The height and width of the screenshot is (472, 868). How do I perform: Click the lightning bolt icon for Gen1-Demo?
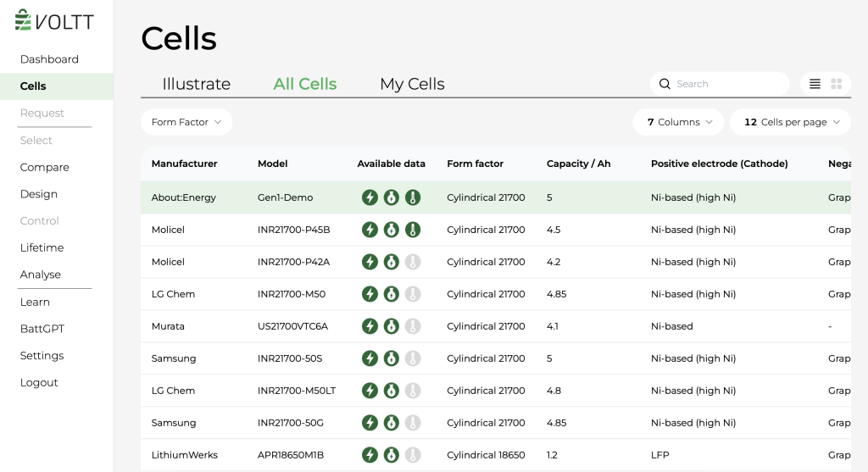click(x=370, y=197)
